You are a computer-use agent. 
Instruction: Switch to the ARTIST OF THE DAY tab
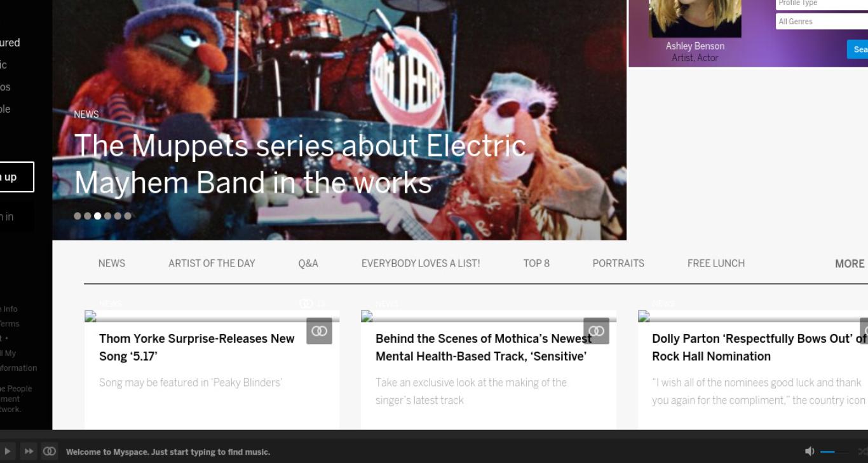pyautogui.click(x=212, y=263)
